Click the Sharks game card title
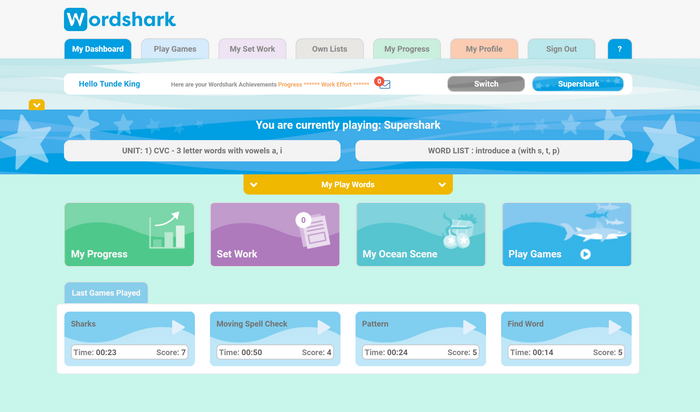Image resolution: width=700 pixels, height=412 pixels. click(83, 324)
